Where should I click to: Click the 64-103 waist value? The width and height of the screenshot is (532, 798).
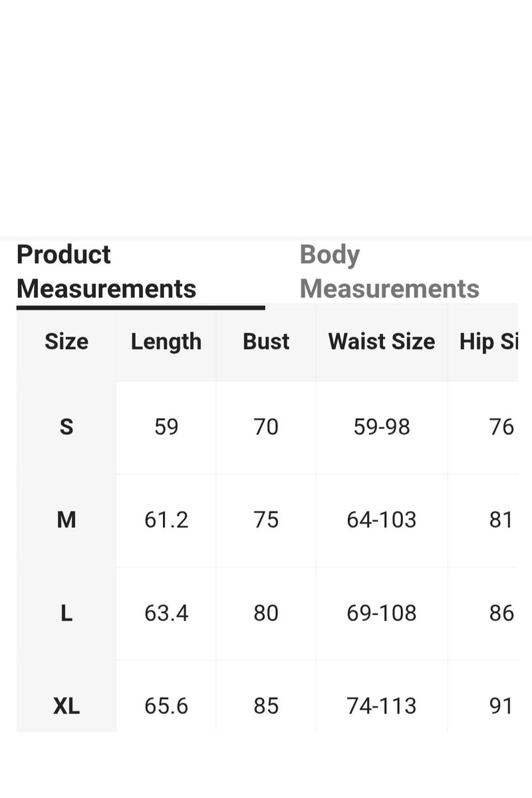pos(382,520)
